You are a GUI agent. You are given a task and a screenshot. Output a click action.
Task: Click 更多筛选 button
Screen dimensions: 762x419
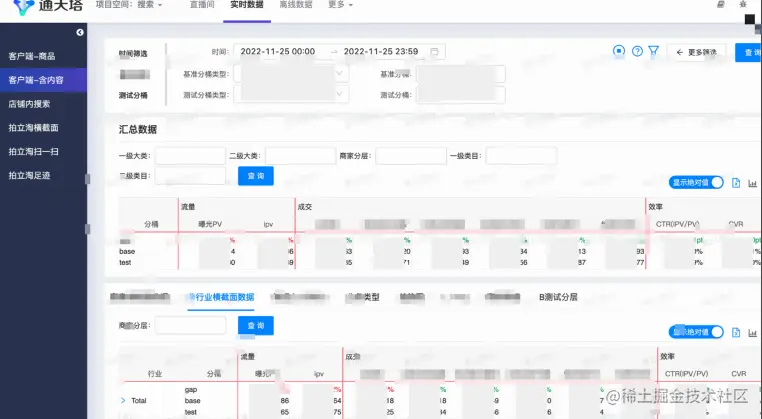tap(696, 52)
